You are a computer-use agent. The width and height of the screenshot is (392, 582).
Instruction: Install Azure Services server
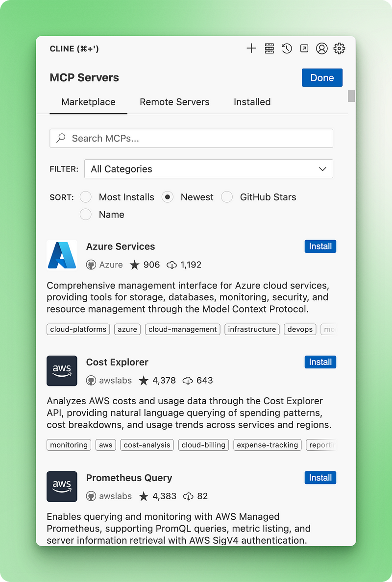[320, 246]
